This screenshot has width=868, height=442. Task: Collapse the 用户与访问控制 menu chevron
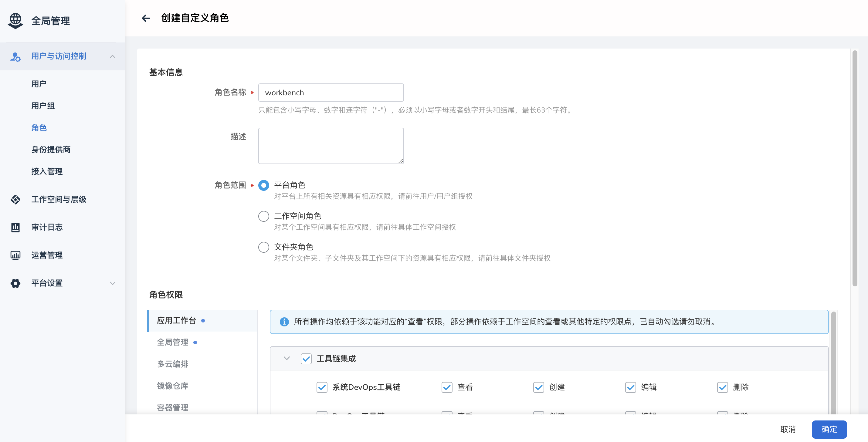pos(113,56)
